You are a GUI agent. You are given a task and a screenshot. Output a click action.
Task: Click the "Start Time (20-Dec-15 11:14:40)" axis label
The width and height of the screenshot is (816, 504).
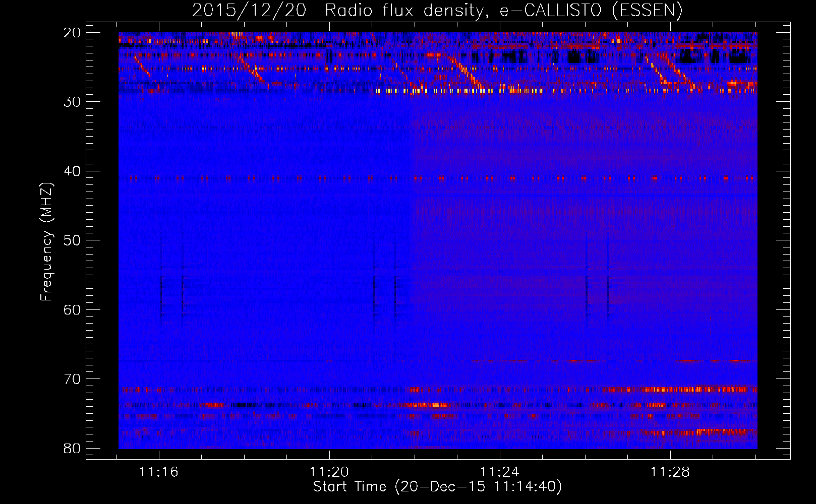point(437,487)
